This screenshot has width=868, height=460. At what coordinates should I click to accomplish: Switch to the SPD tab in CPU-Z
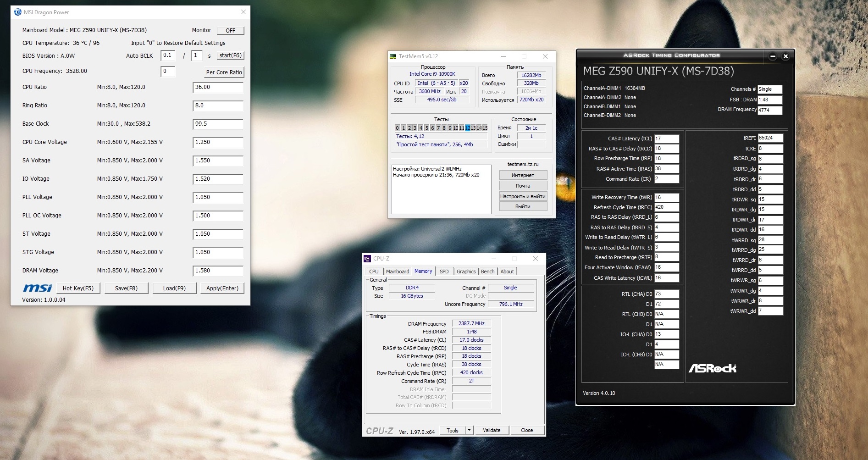[x=444, y=272]
